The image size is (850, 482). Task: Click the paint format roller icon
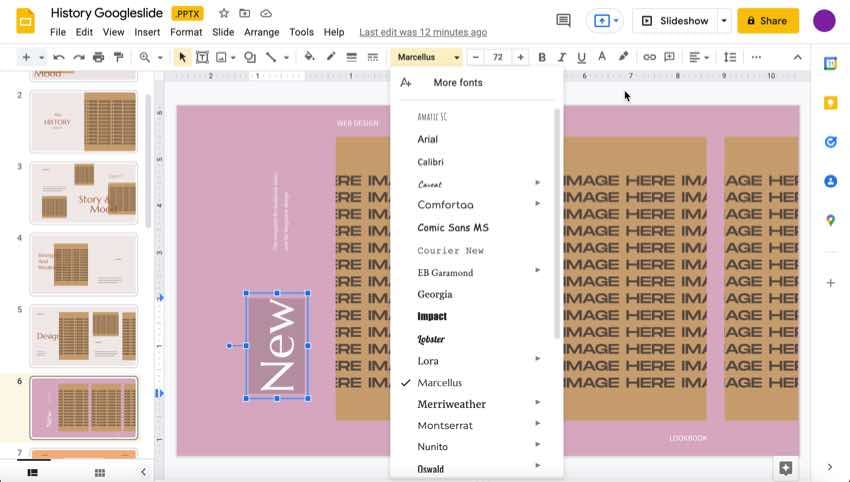click(119, 57)
